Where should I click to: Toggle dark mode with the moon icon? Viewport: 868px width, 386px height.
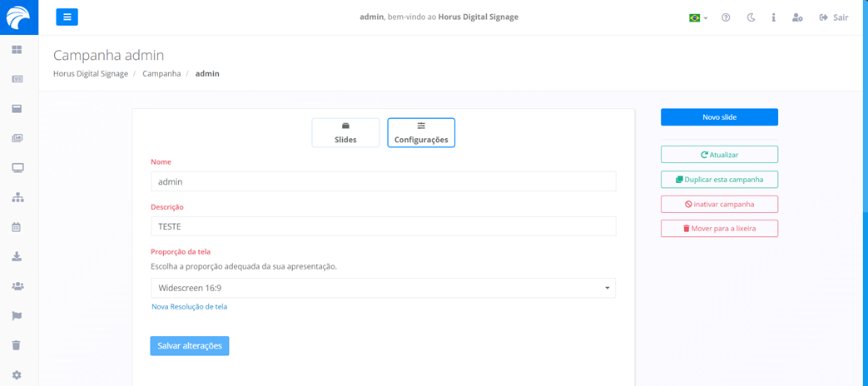tap(751, 17)
